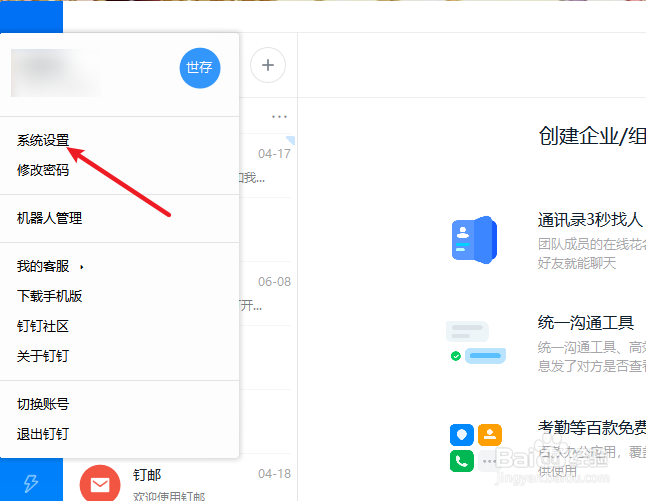Image resolution: width=646 pixels, height=501 pixels.
Task: Click the 考勤等百款免费 heading
Action: 592,427
